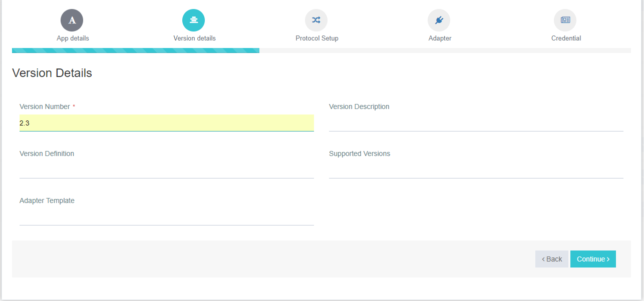Select the Protocol Setup shuffle icon
This screenshot has height=301, width=644.
[x=316, y=20]
